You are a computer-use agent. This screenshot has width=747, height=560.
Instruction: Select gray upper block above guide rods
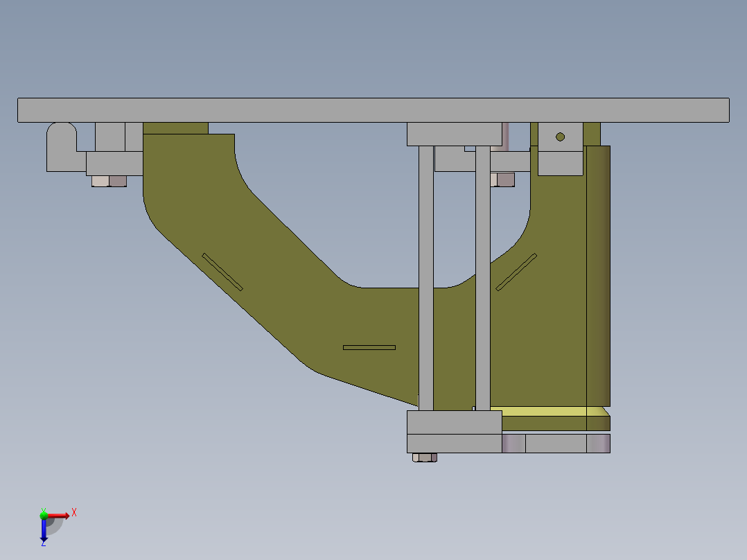[x=454, y=134]
